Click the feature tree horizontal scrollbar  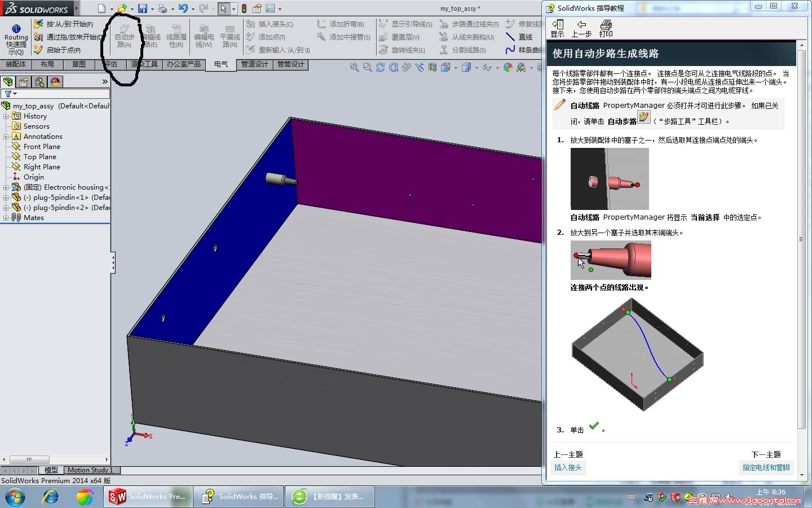[29, 459]
